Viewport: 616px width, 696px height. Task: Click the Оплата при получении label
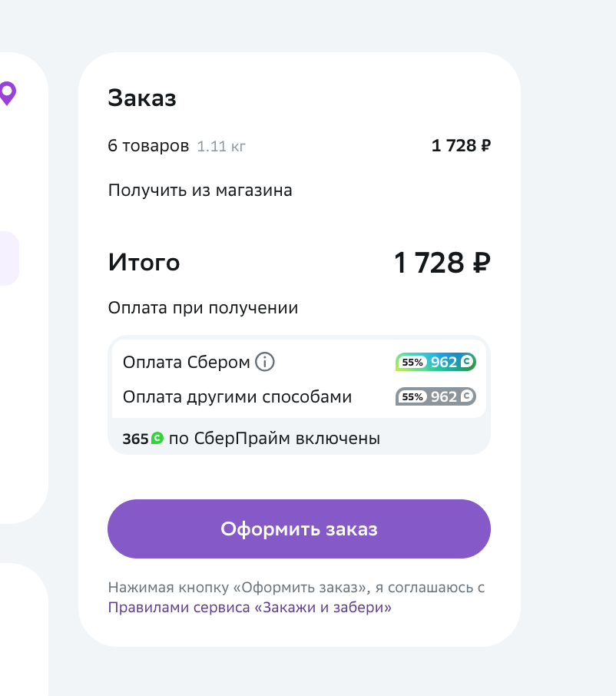[203, 307]
